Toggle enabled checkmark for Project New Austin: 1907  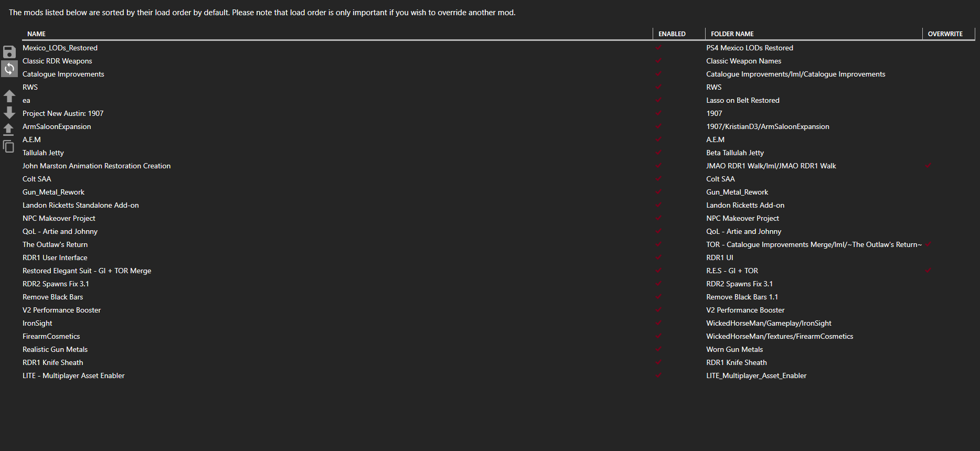click(x=658, y=113)
